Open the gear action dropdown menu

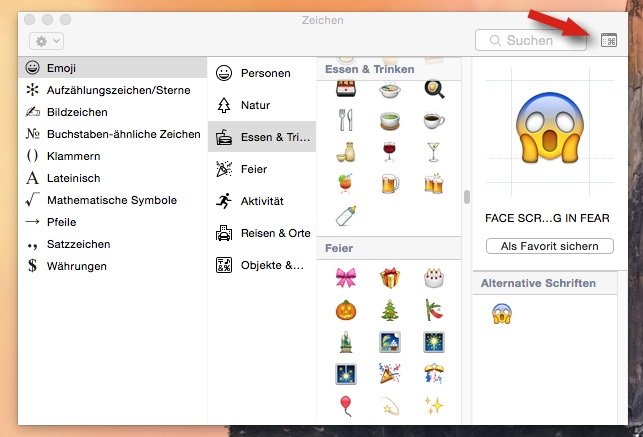[x=46, y=41]
